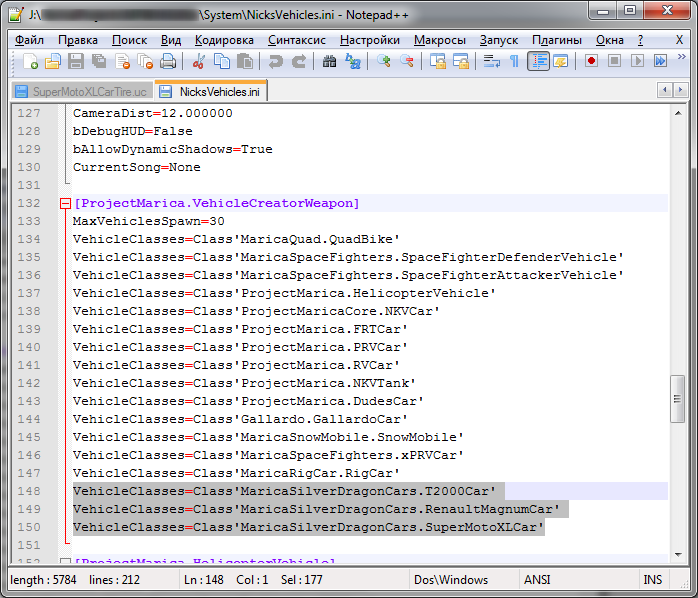Open the Кодировка menu
This screenshot has height=598, width=698.
224,40
